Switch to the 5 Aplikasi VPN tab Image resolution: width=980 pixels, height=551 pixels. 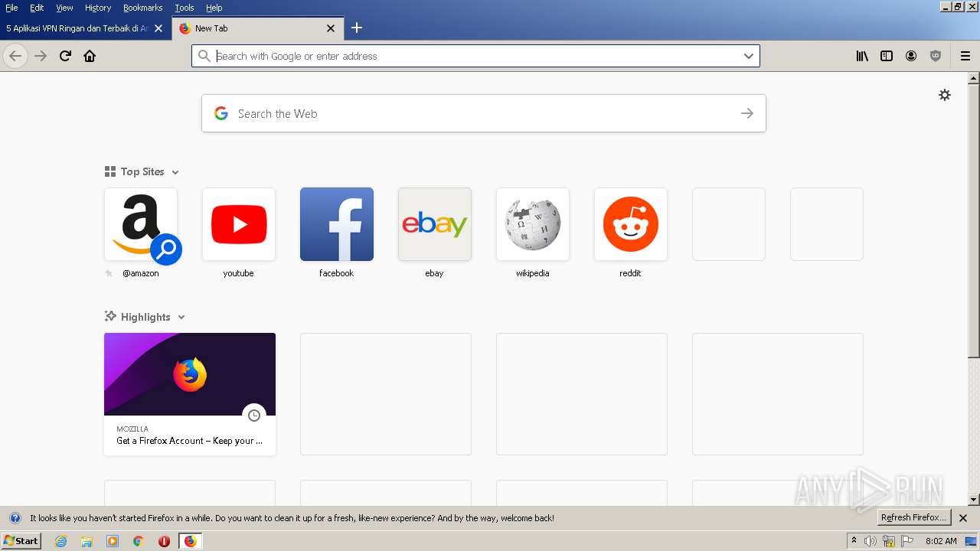click(77, 28)
